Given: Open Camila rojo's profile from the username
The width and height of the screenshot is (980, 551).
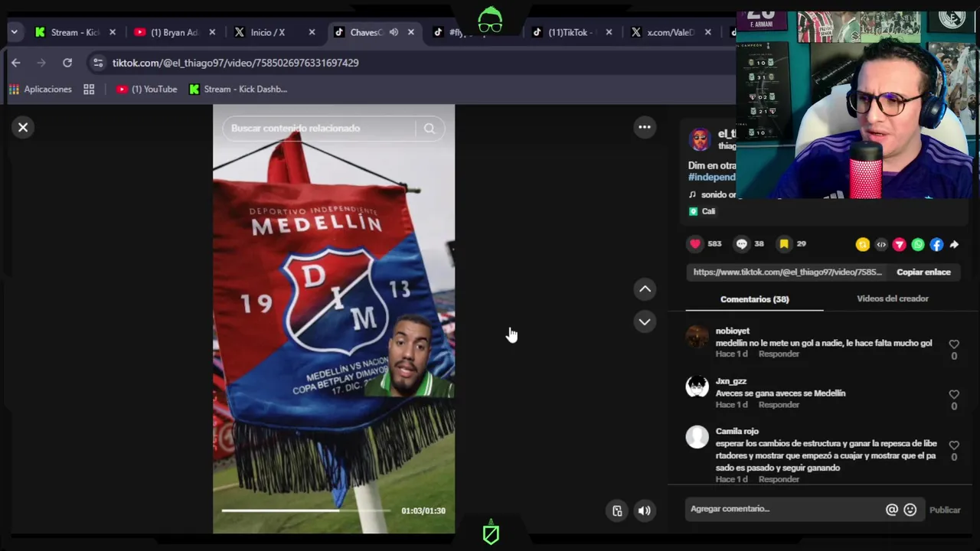Looking at the screenshot, I should 737,432.
